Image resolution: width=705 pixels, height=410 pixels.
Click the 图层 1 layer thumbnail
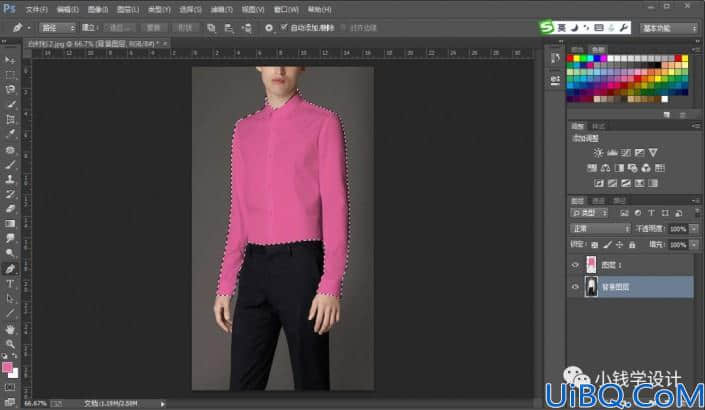point(591,265)
